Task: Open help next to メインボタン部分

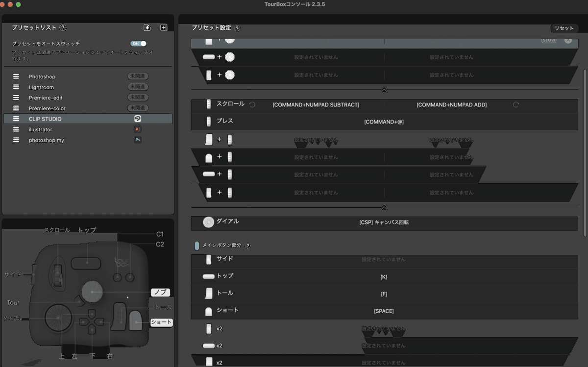Action: [x=247, y=245]
